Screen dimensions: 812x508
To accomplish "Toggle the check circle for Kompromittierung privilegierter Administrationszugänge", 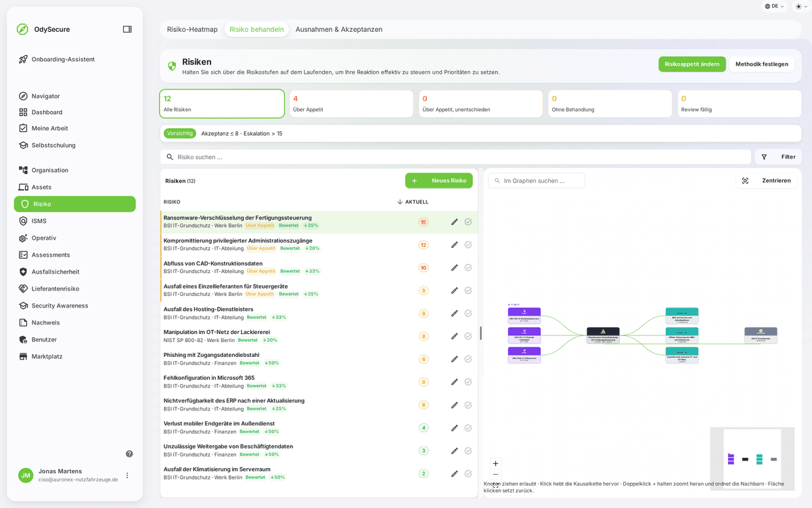I will click(x=468, y=245).
